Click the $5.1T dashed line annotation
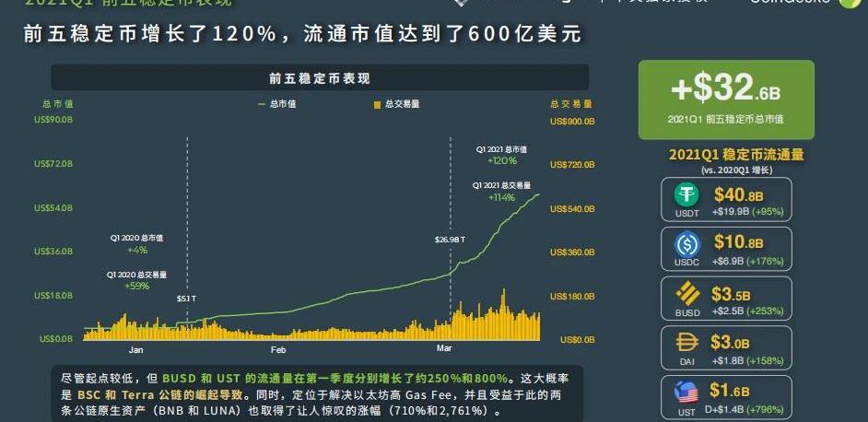Image resolution: width=868 pixels, height=422 pixels. point(186,299)
